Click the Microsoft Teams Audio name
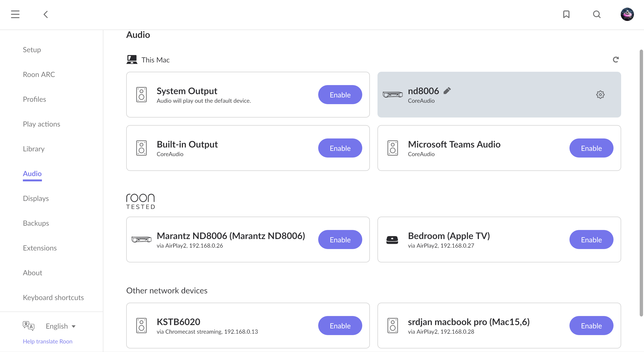 click(454, 144)
